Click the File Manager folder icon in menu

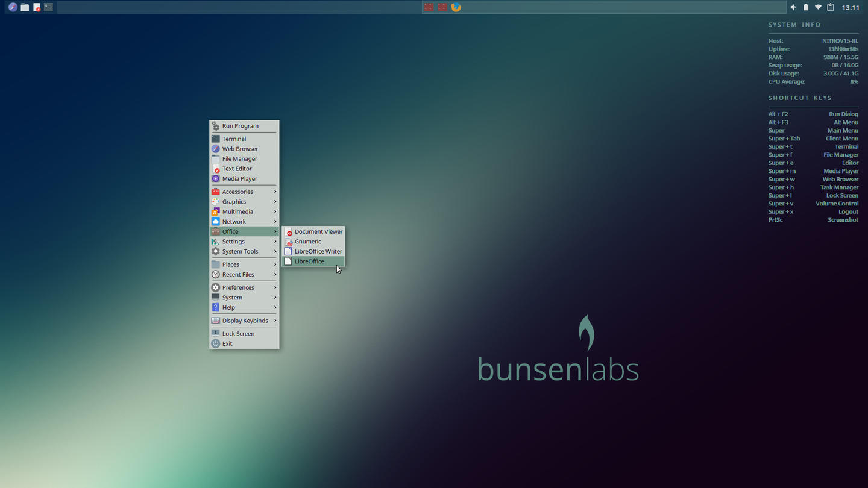(x=215, y=158)
